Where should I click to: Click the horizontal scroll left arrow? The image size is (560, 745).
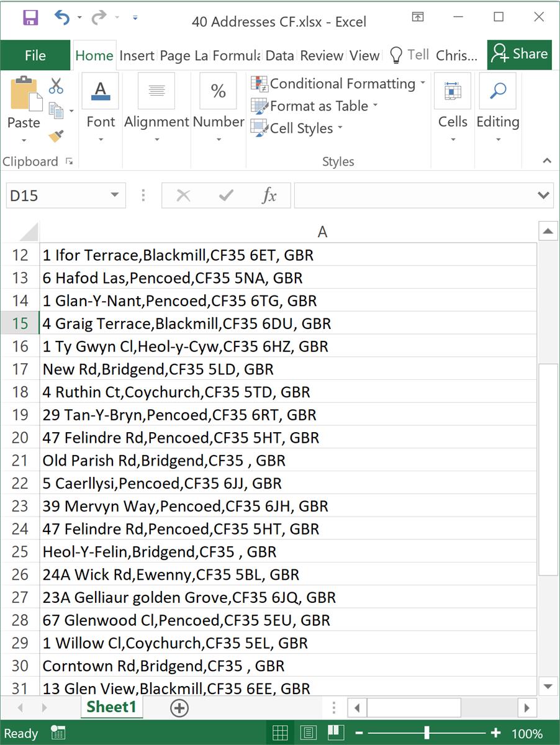pos(357,708)
